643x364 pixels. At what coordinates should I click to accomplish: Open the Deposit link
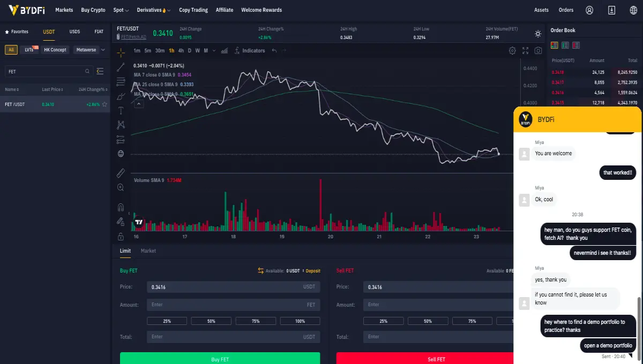point(313,271)
